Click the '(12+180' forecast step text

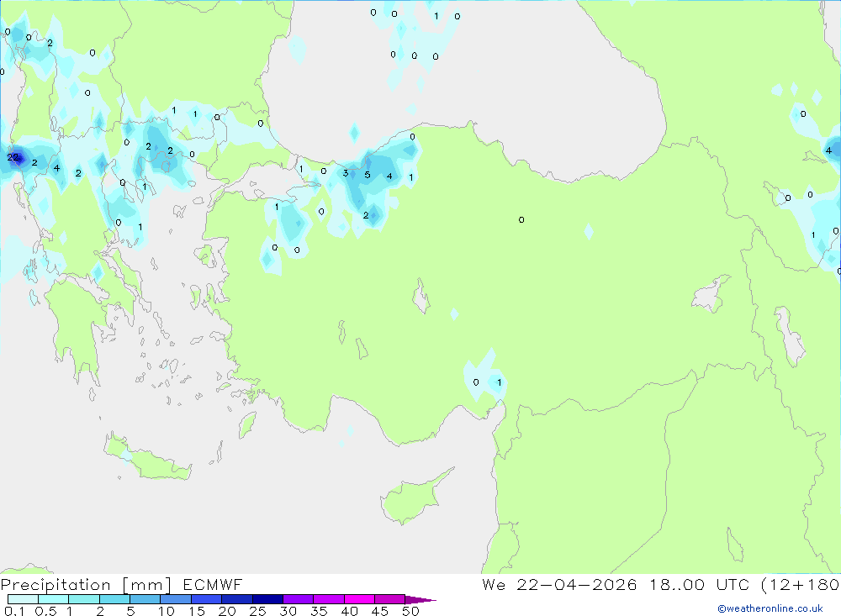pos(801,584)
